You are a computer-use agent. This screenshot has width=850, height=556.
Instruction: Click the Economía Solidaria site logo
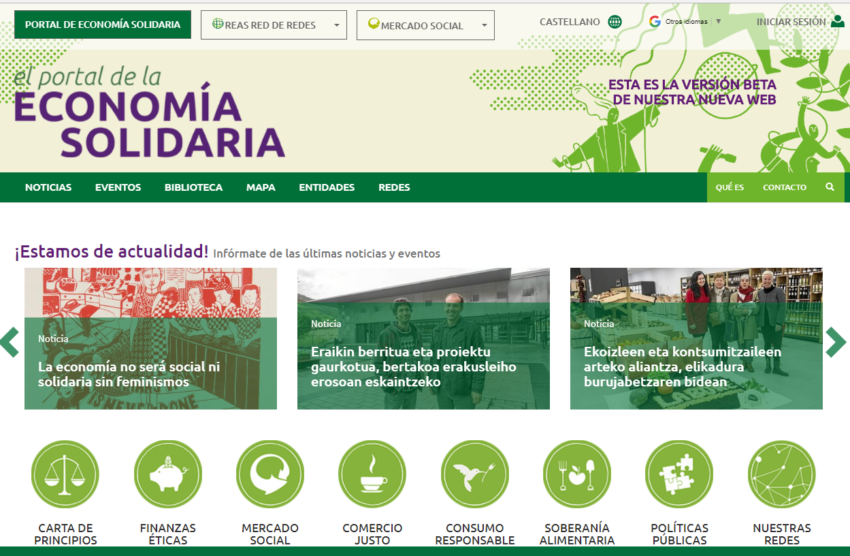149,112
